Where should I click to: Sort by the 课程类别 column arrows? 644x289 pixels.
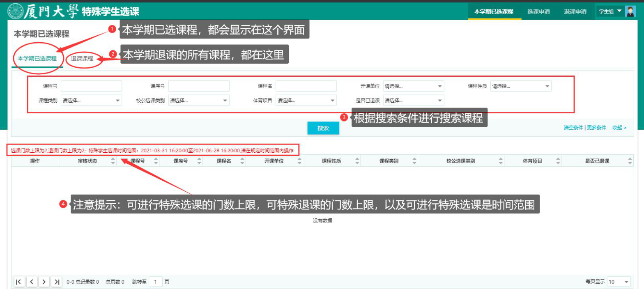click(414, 161)
